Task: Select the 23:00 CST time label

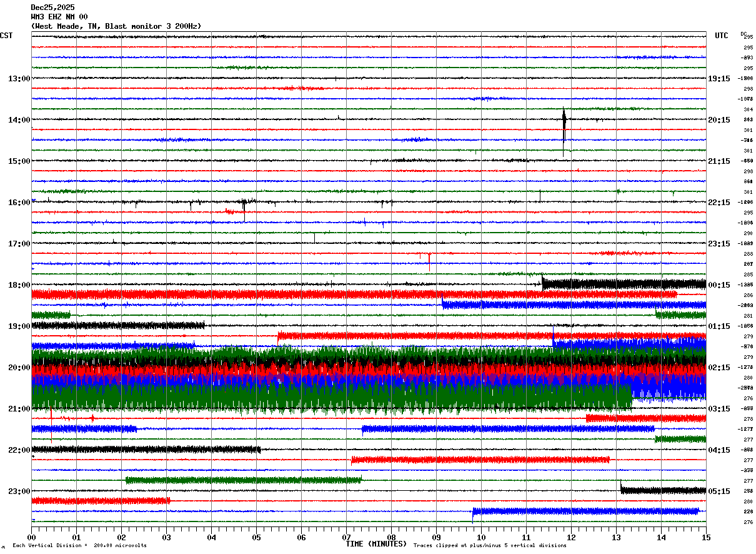Action: click(x=19, y=491)
